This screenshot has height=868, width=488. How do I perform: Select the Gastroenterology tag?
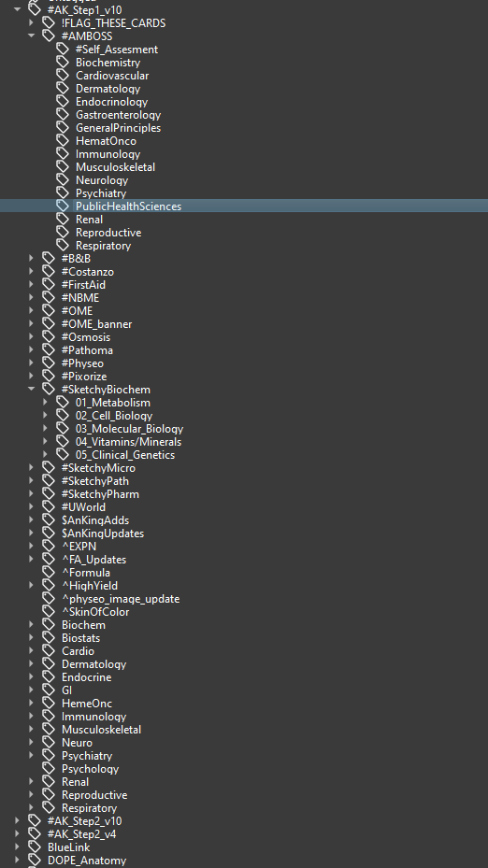point(118,115)
